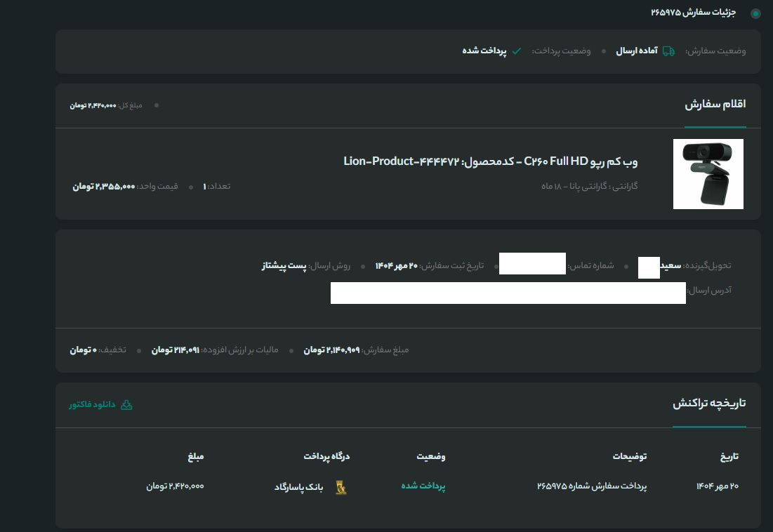Click the مبلغ column header in the transaction table
Viewport: 773px width, 532px height.
[x=195, y=457]
